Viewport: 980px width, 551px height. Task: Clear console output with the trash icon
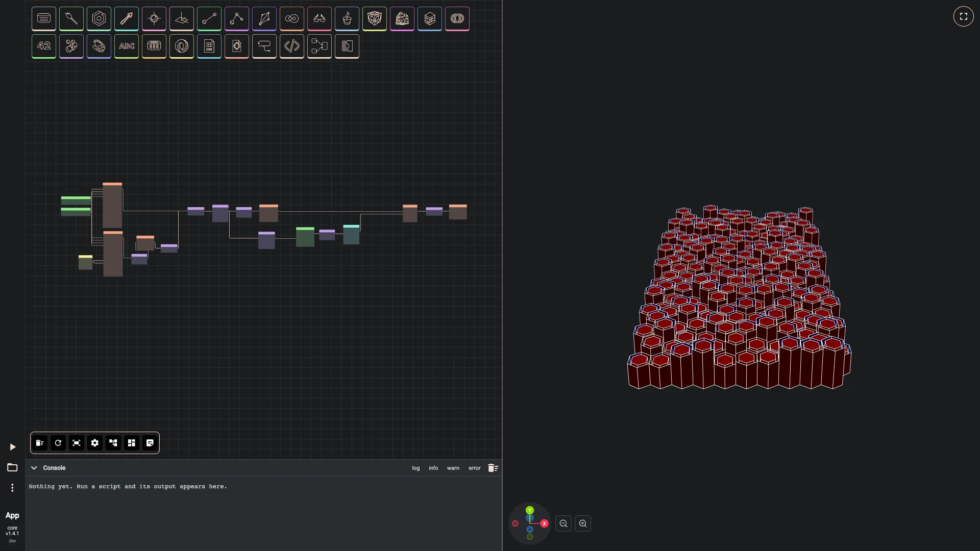493,468
